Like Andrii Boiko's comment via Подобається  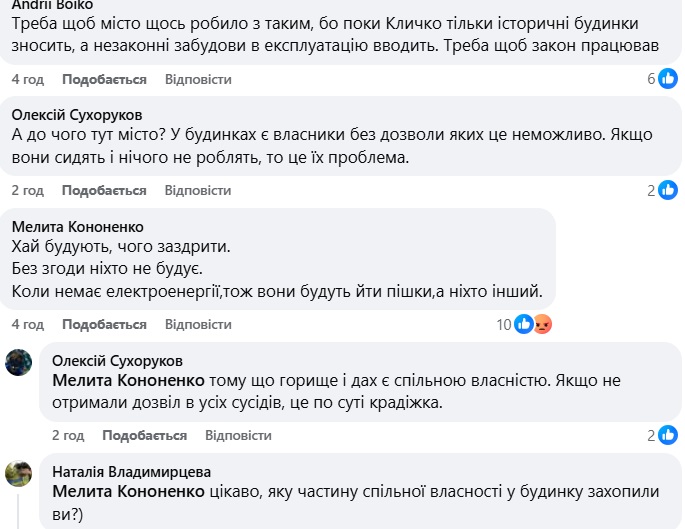pos(104,79)
